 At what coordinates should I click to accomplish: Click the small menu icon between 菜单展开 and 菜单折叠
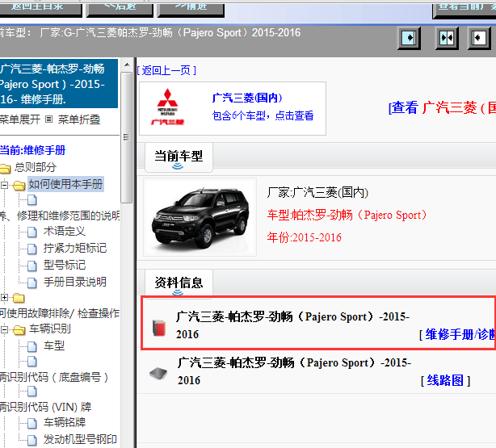point(48,119)
